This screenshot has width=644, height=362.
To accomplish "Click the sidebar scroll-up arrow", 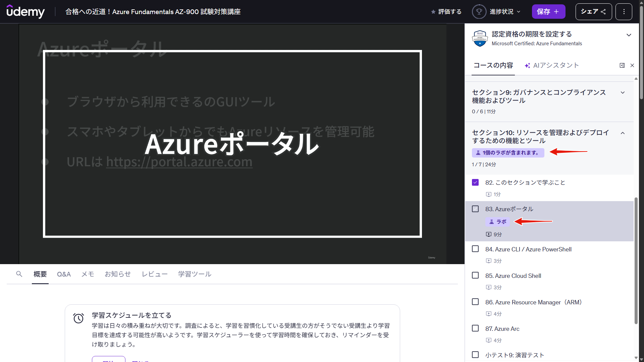I will pyautogui.click(x=636, y=79).
